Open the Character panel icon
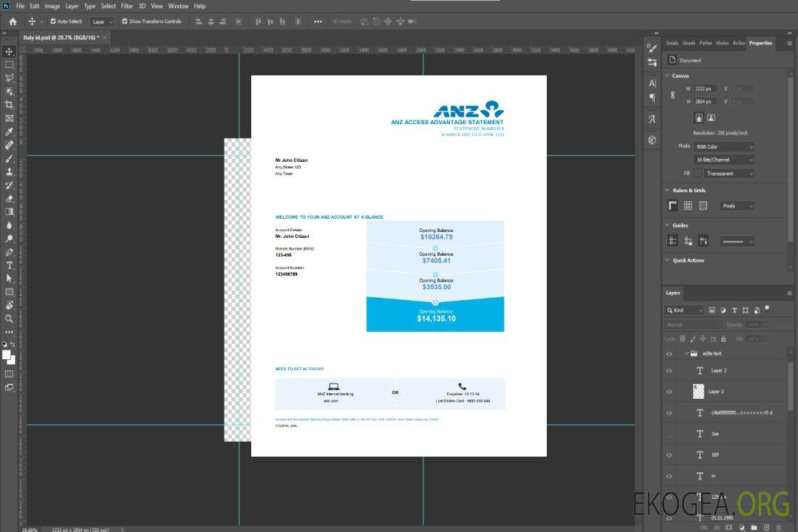Viewport: 798px width, 532px height. tap(652, 83)
